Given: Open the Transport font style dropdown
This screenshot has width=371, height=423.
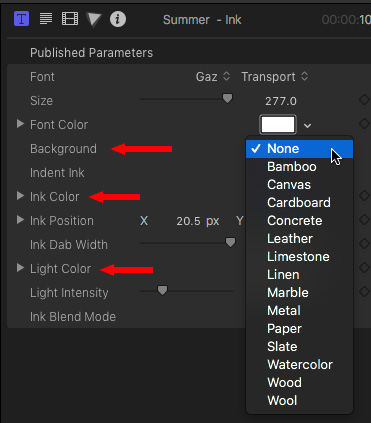Looking at the screenshot, I should pyautogui.click(x=275, y=77).
